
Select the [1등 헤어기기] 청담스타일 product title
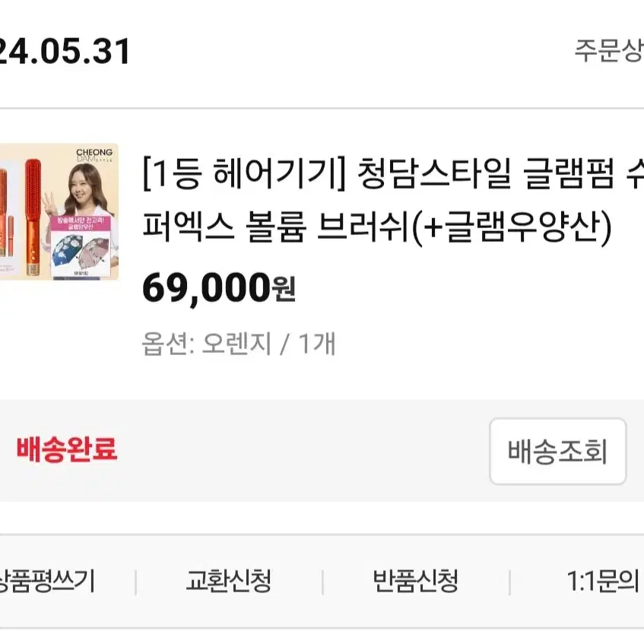(x=393, y=174)
